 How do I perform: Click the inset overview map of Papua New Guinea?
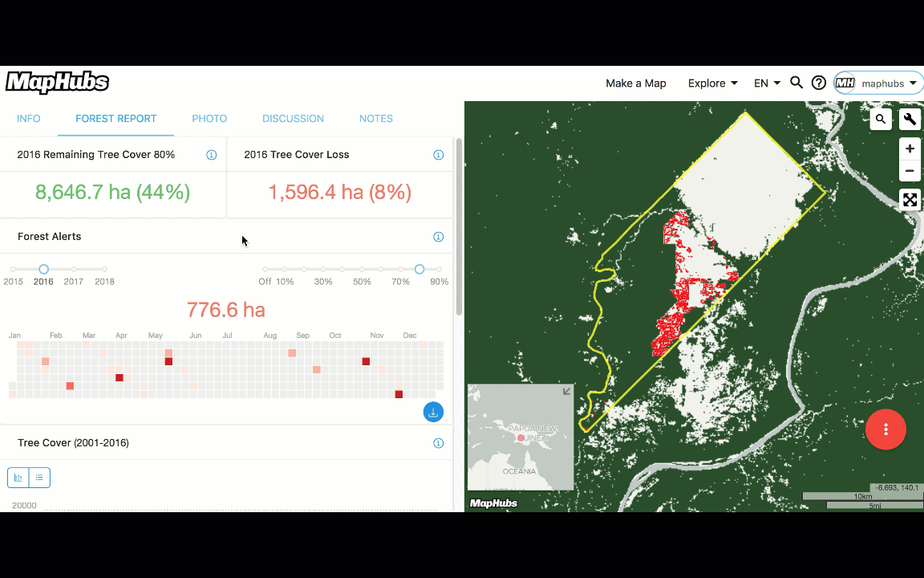pyautogui.click(x=521, y=437)
